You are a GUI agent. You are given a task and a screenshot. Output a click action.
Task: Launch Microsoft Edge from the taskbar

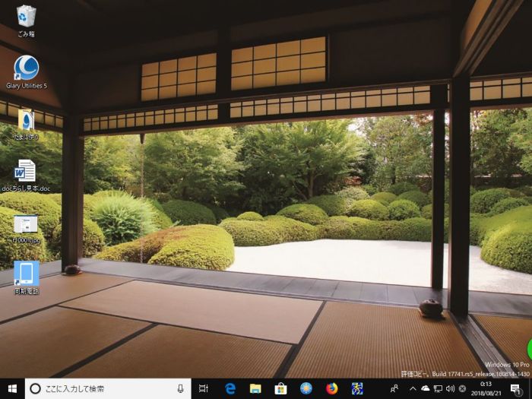(230, 388)
